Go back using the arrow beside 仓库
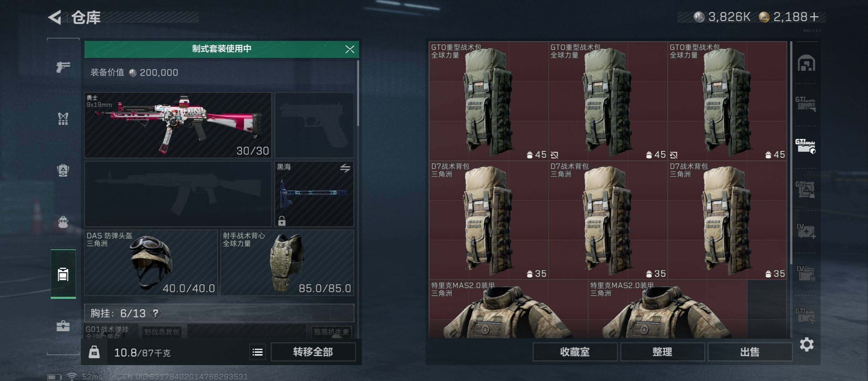 tap(55, 17)
